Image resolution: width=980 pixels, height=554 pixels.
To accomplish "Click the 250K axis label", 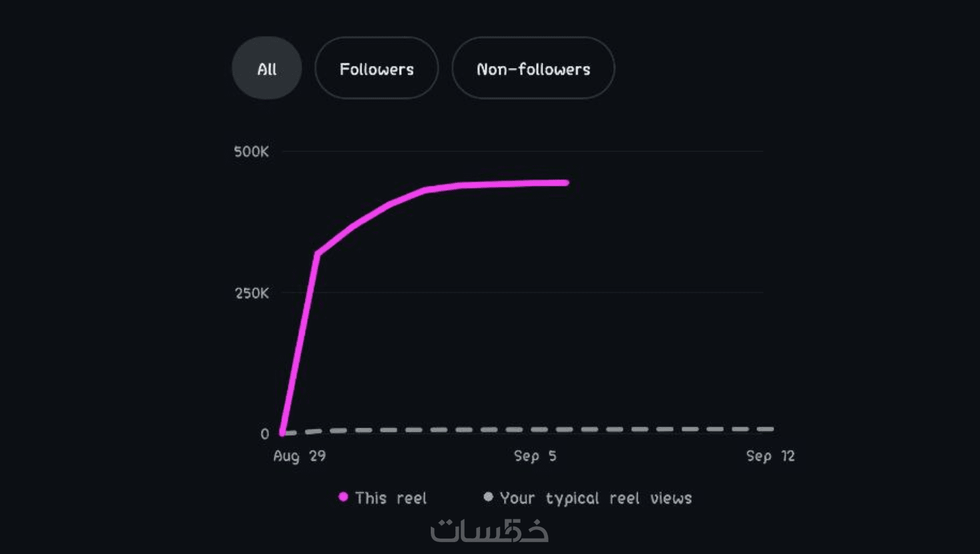I will [x=252, y=293].
